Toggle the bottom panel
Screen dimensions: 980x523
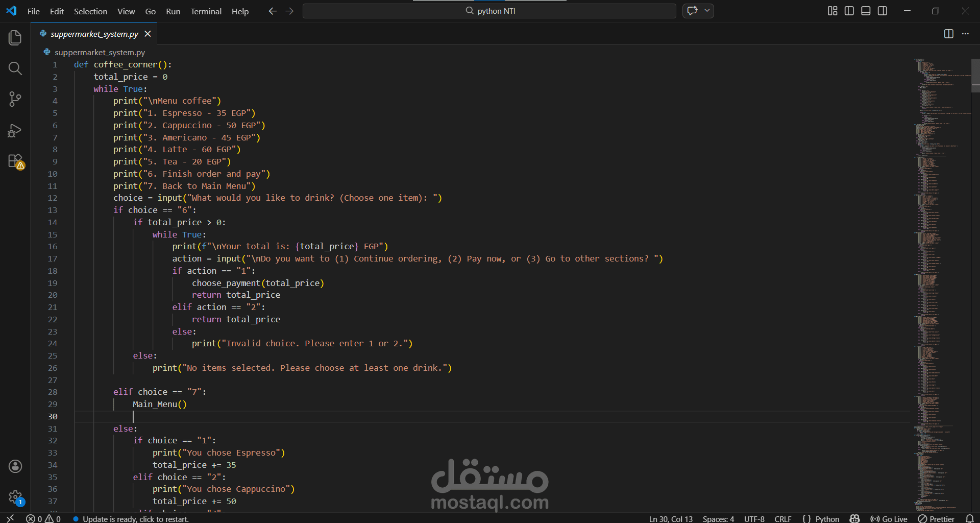point(866,11)
